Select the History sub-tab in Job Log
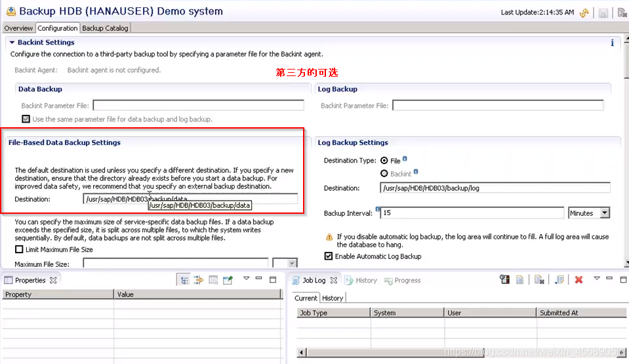 333,298
